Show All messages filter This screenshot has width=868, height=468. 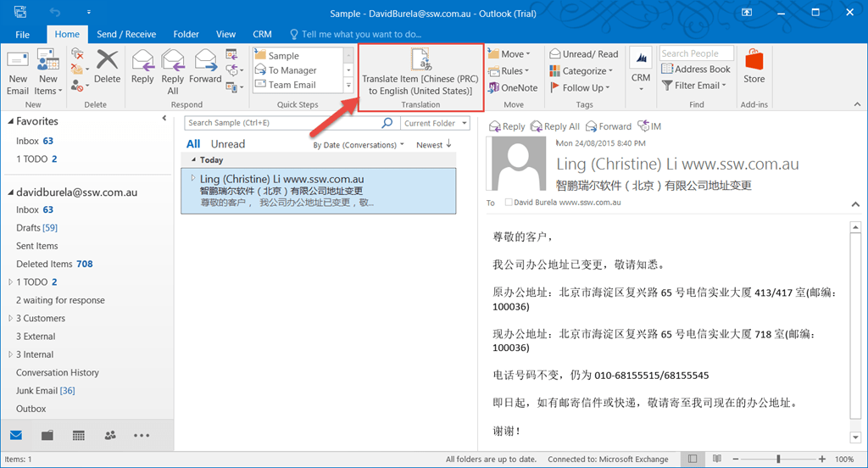point(193,144)
